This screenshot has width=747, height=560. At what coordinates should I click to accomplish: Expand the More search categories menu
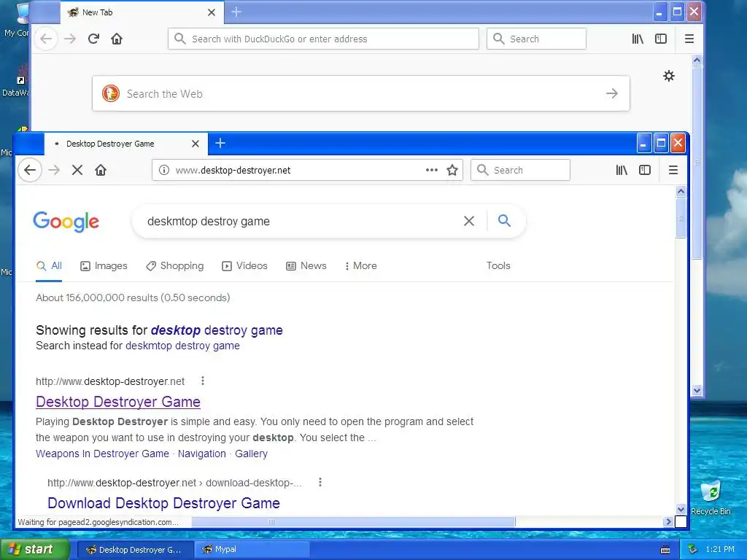tap(360, 265)
